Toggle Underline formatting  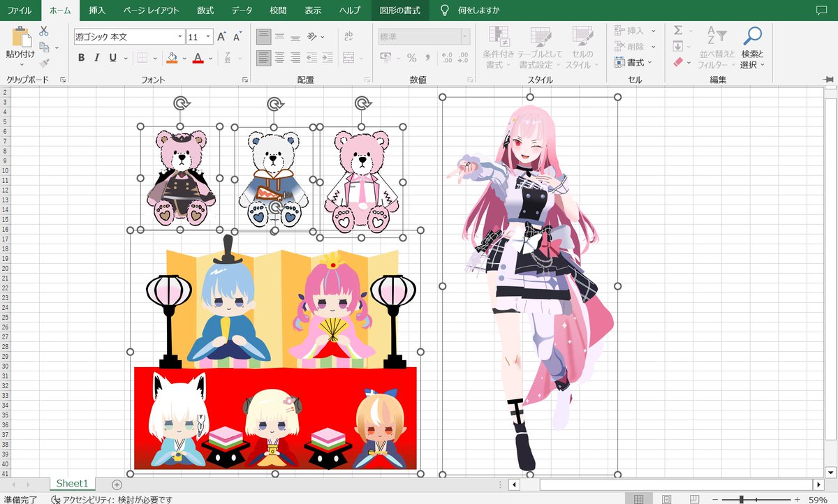pyautogui.click(x=112, y=58)
